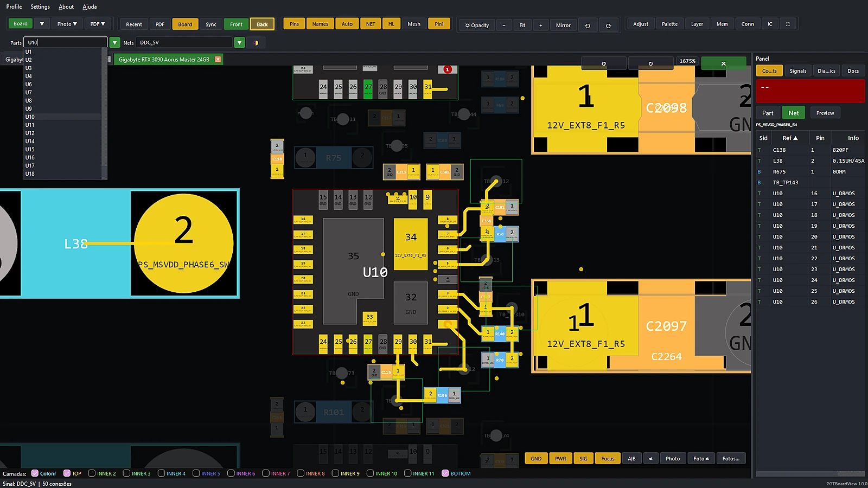Viewport: 868px width, 488px height.
Task: Zoom out with the minus button
Action: point(504,25)
